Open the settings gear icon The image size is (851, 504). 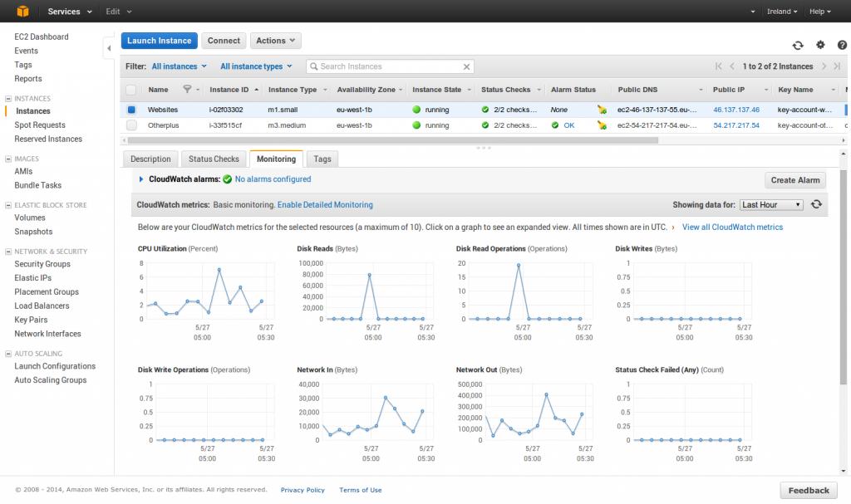coord(820,45)
